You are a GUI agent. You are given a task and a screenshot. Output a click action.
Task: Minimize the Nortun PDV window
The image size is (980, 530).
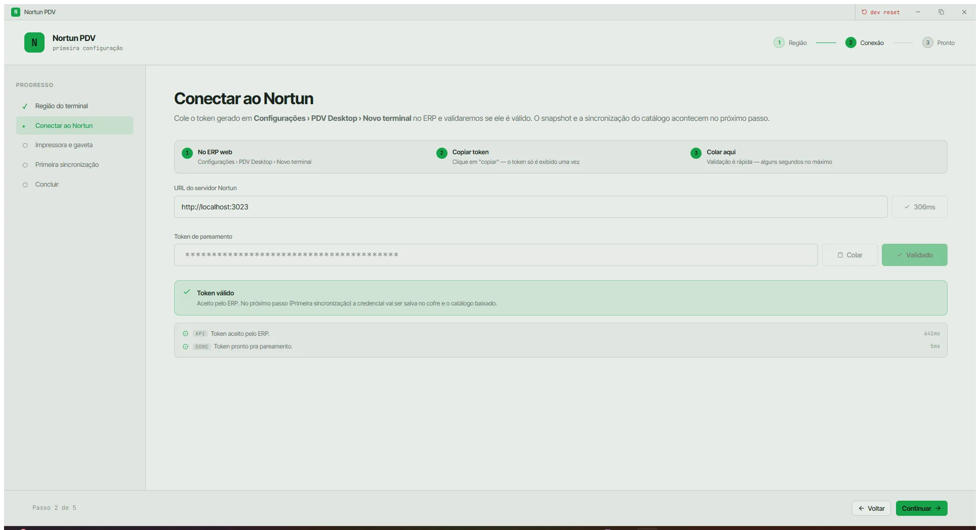pos(918,12)
